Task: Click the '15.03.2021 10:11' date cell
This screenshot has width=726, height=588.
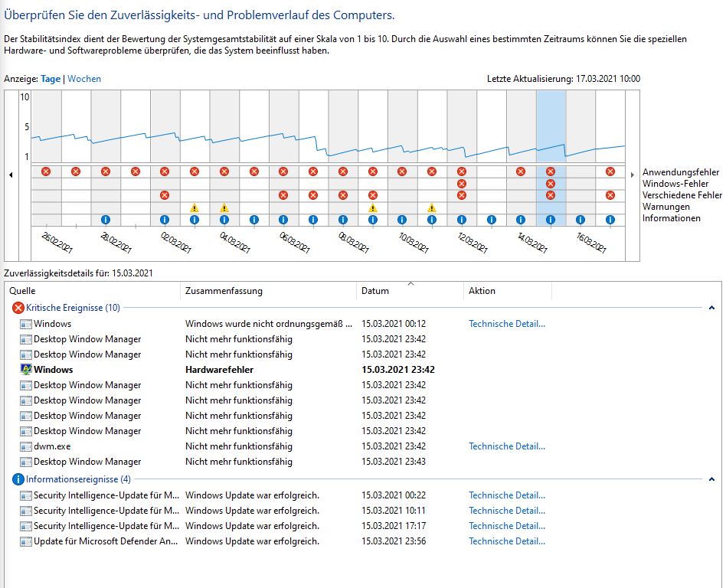Action: [394, 510]
